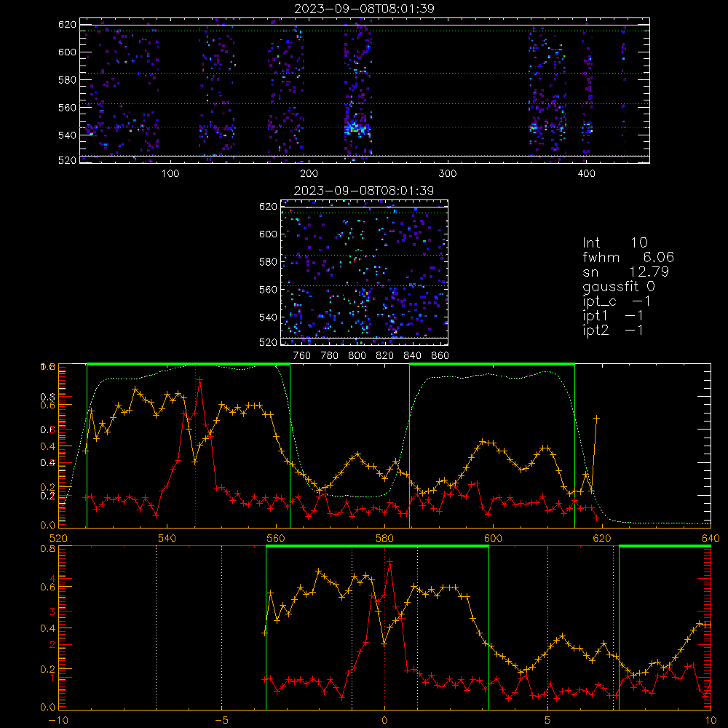Click x-axis label 400 on top spectrogram
The image size is (728, 728).
coord(586,174)
